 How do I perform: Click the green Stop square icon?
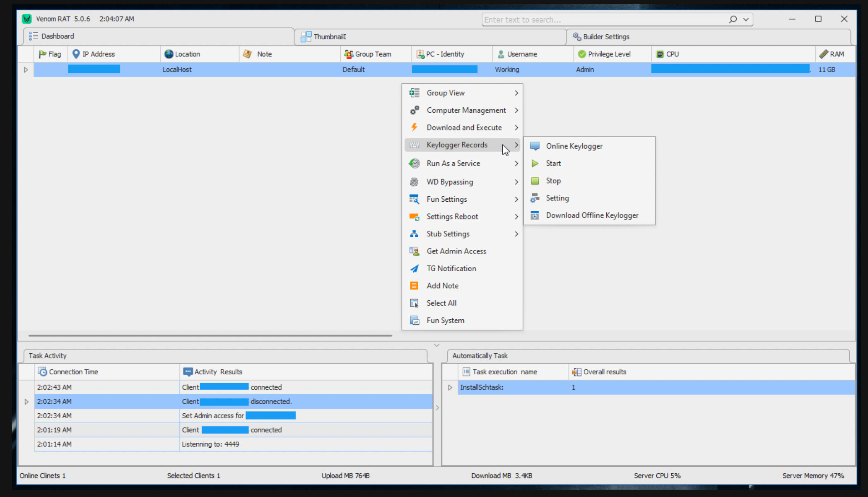point(535,181)
